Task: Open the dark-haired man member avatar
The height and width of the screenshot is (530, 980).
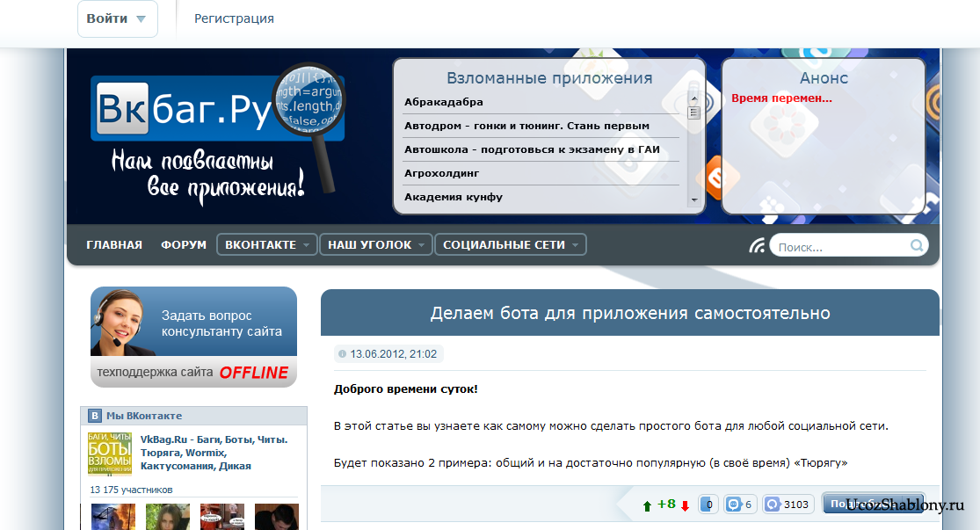Action: click(277, 517)
